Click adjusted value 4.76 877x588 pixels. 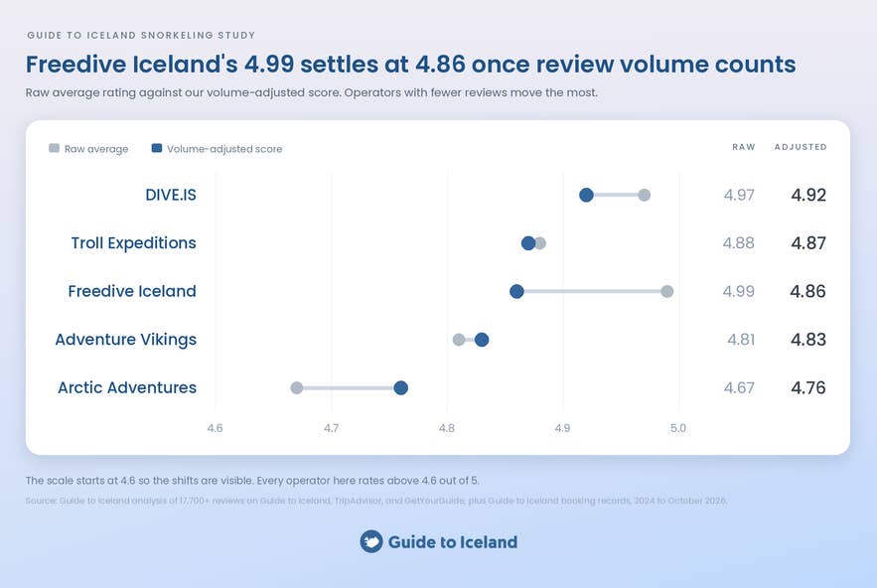(808, 387)
